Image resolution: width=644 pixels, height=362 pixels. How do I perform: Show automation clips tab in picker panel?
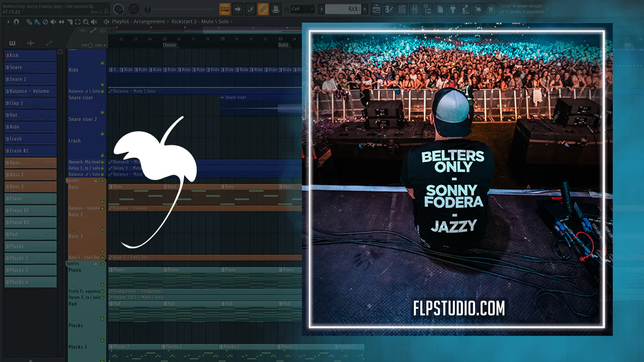tap(49, 43)
